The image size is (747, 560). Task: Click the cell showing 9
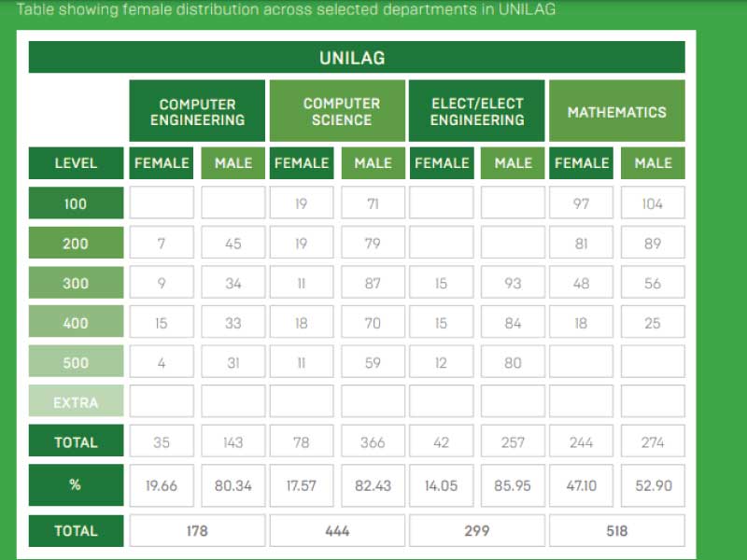point(162,283)
